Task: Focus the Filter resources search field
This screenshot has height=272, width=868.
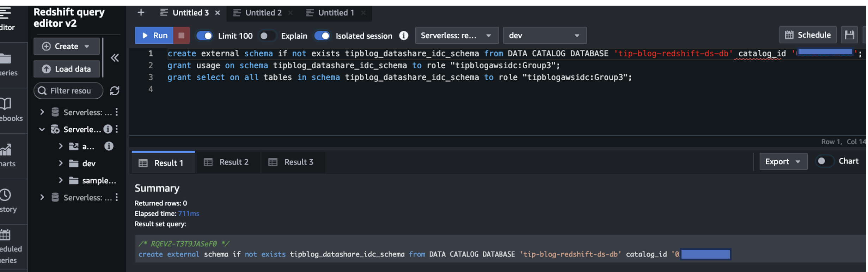Action: coord(68,91)
